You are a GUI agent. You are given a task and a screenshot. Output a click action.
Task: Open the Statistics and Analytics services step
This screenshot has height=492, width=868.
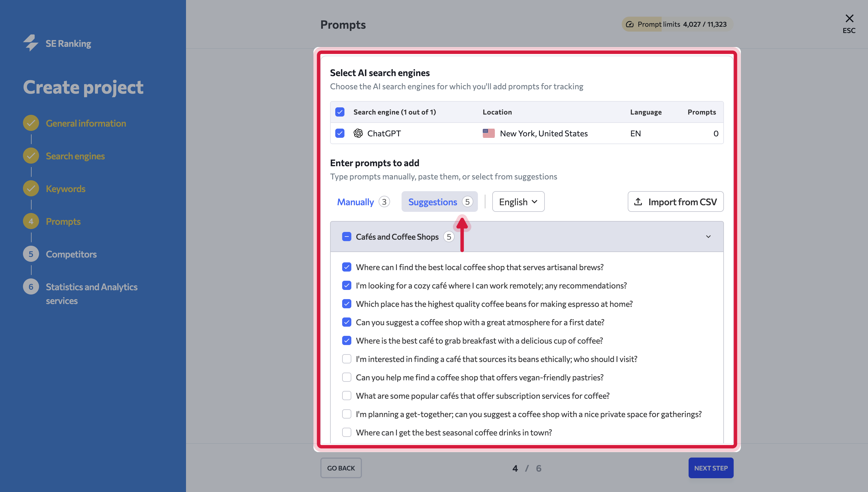coord(92,294)
